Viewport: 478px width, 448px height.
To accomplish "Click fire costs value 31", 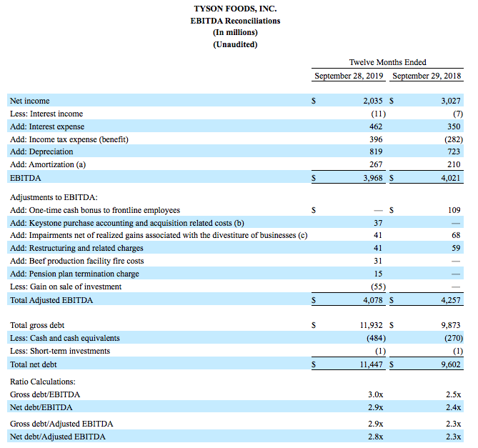I will (378, 261).
